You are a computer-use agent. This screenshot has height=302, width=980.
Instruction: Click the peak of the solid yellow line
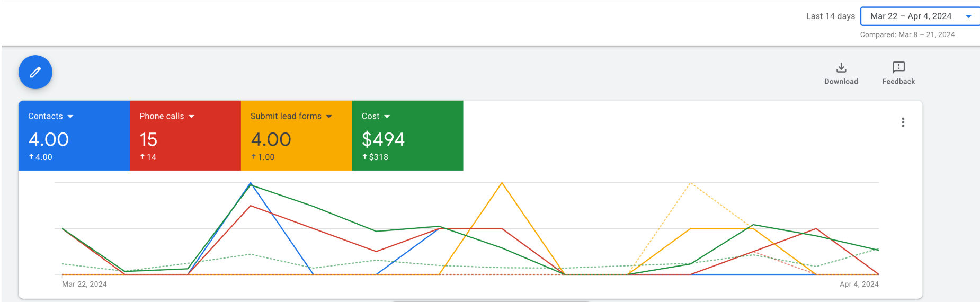coord(502,183)
